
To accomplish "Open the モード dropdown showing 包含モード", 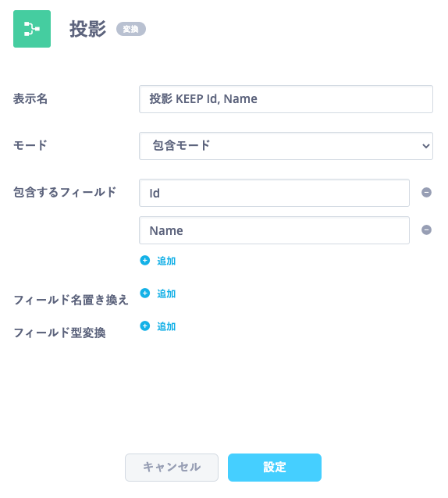I will point(286,146).
